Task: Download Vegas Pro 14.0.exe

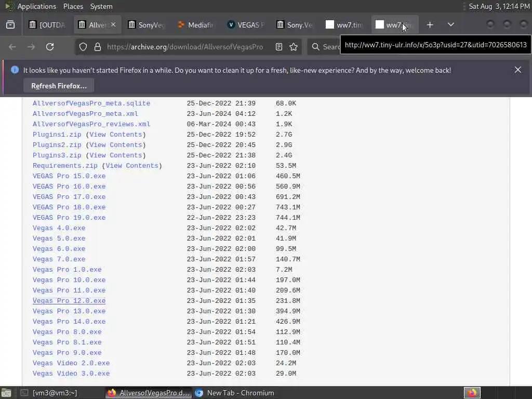Action: tap(69, 322)
